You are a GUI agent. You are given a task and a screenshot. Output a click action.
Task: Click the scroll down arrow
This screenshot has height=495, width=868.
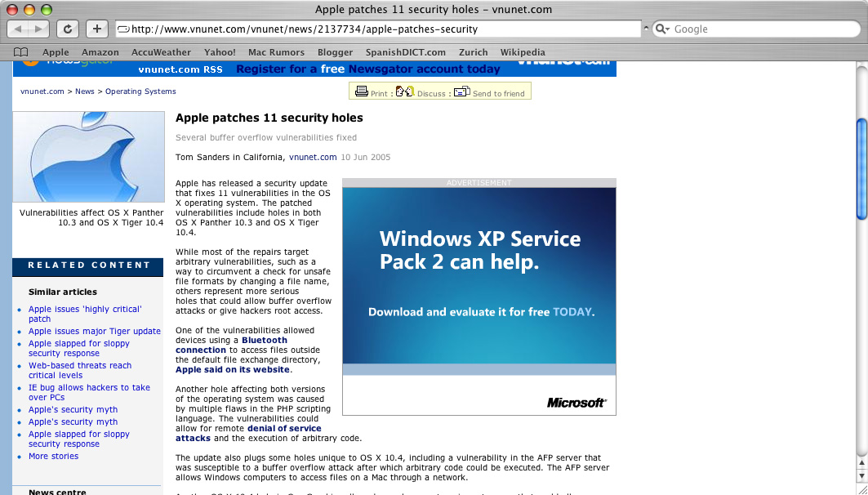(861, 476)
